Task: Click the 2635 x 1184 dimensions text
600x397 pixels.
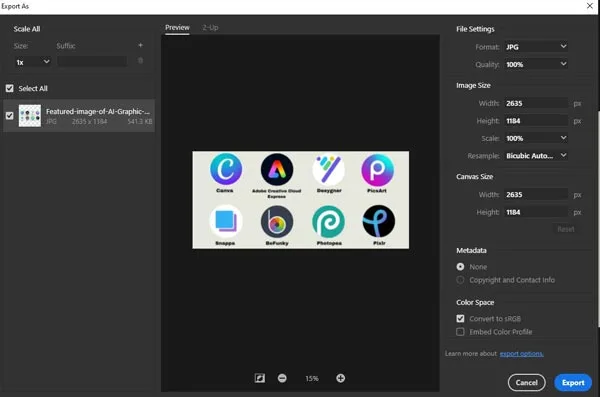Action: pyautogui.click(x=90, y=121)
